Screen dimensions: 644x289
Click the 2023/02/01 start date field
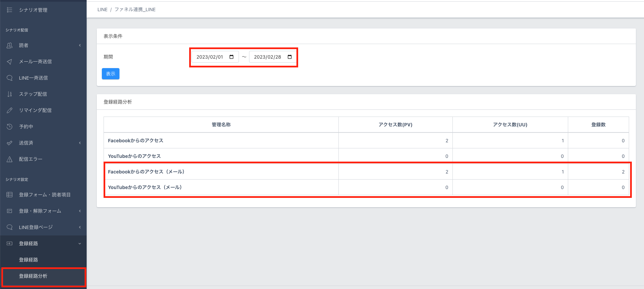210,57
